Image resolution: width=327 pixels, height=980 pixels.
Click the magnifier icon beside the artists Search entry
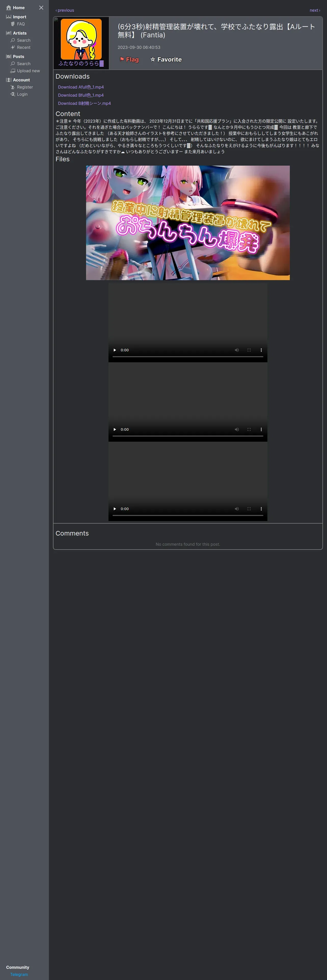pyautogui.click(x=13, y=40)
